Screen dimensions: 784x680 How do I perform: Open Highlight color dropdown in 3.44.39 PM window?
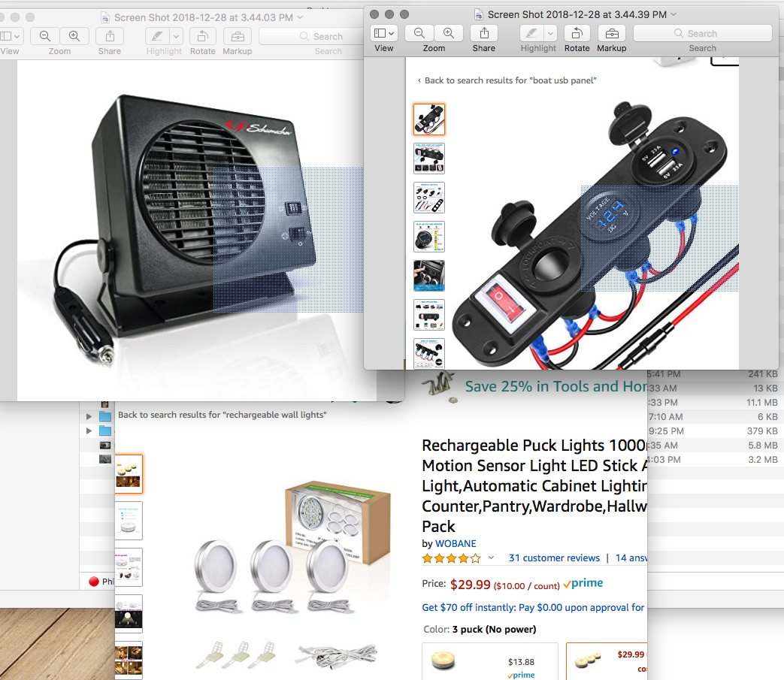[550, 34]
